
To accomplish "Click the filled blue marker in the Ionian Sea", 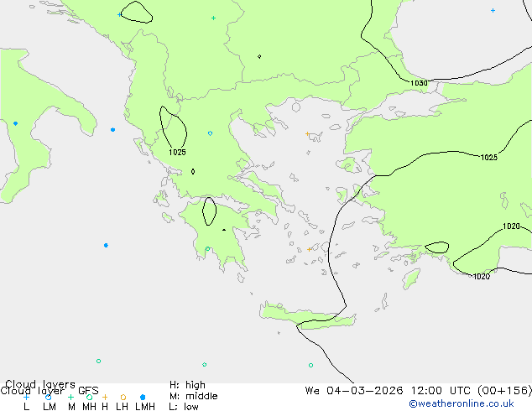I will click(x=107, y=245).
